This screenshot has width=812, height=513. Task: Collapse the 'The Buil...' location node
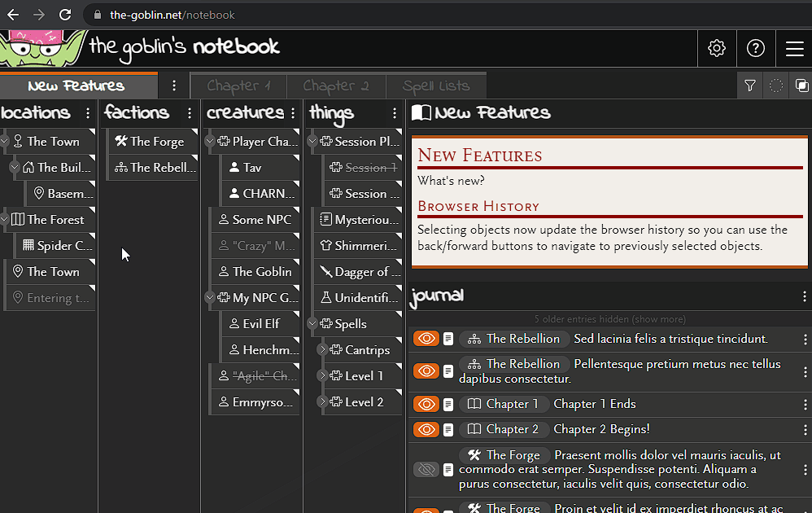(x=15, y=168)
